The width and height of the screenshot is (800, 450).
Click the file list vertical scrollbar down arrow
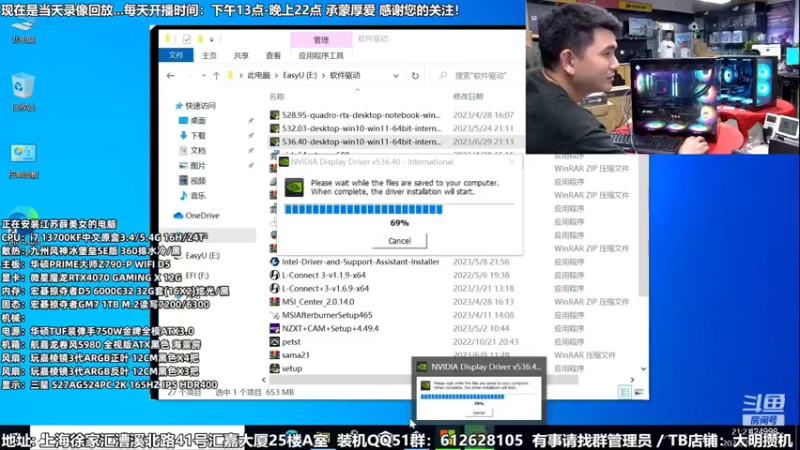pos(643,368)
